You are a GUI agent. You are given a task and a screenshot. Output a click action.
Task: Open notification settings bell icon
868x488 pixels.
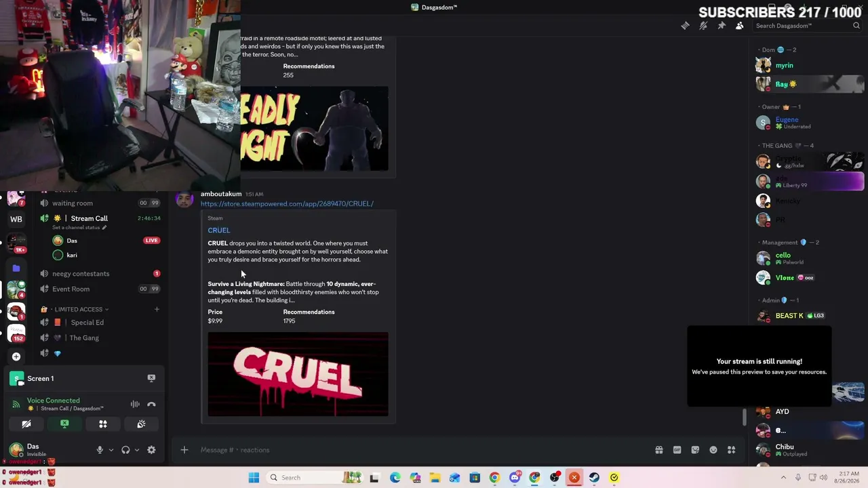click(x=703, y=26)
